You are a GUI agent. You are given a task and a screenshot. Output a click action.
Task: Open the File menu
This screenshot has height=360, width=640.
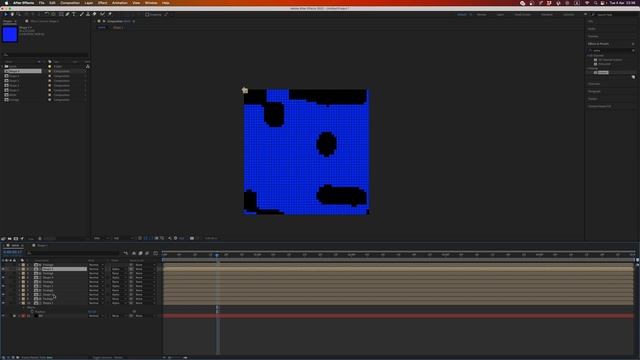42,3
